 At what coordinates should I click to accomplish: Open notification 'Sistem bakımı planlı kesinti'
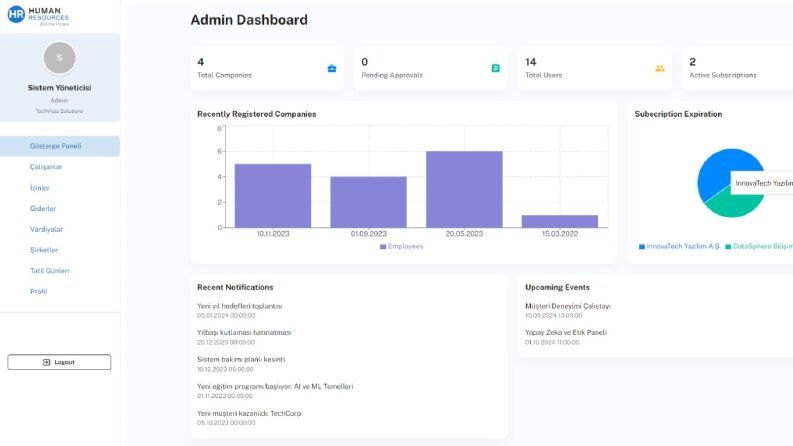(x=241, y=364)
